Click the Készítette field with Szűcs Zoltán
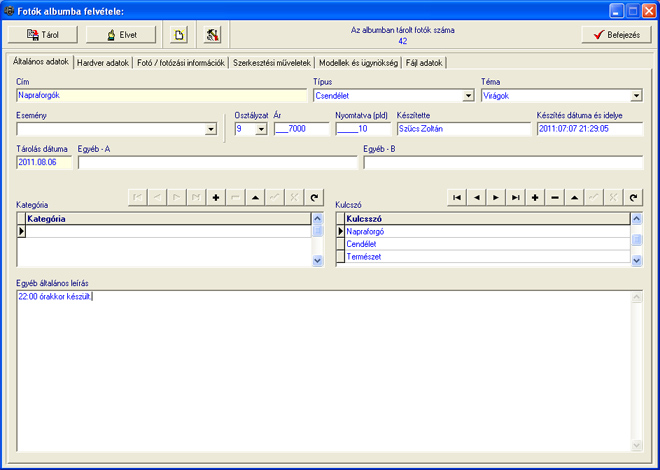 pyautogui.click(x=463, y=129)
